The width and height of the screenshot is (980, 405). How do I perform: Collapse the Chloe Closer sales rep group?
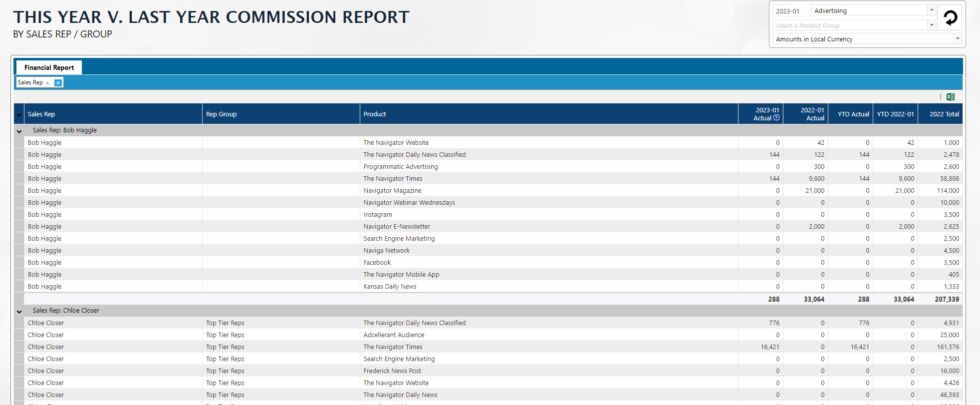(19, 312)
